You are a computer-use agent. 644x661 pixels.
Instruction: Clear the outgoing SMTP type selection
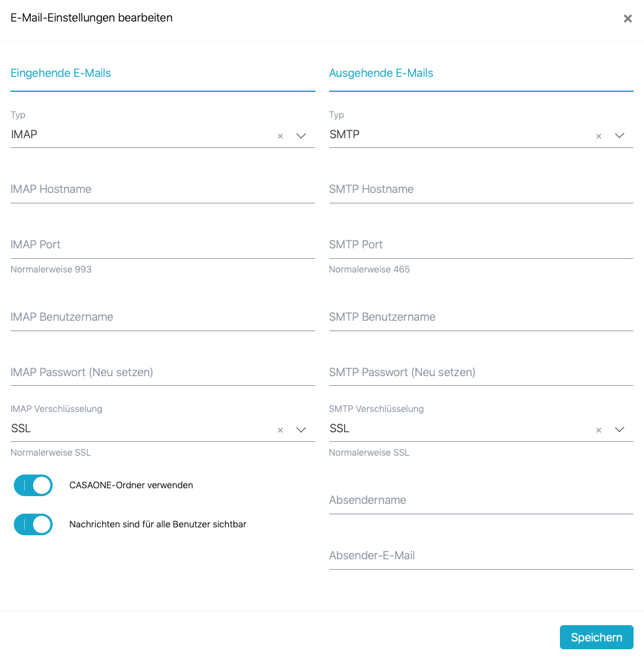point(598,136)
